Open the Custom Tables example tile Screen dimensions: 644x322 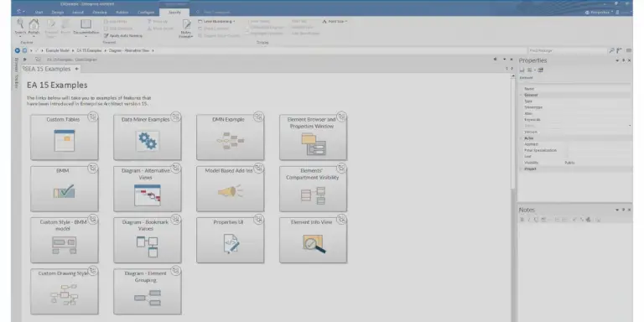[64, 138]
